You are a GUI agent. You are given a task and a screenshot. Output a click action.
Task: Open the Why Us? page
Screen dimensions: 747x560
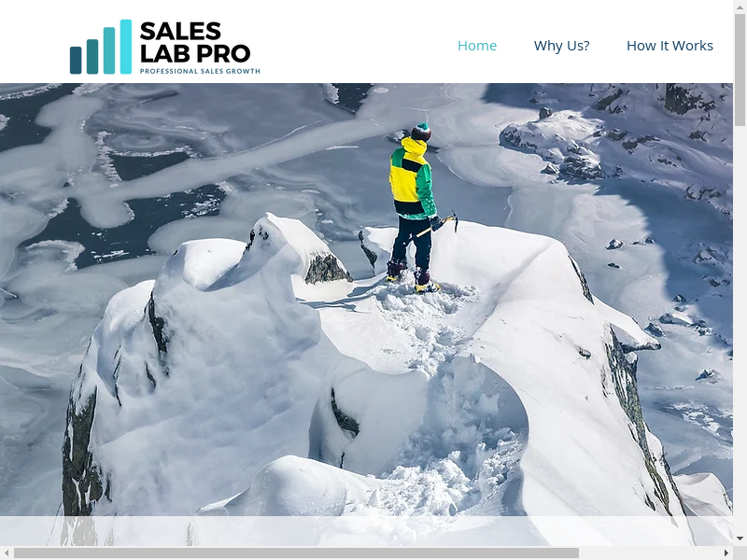point(562,45)
